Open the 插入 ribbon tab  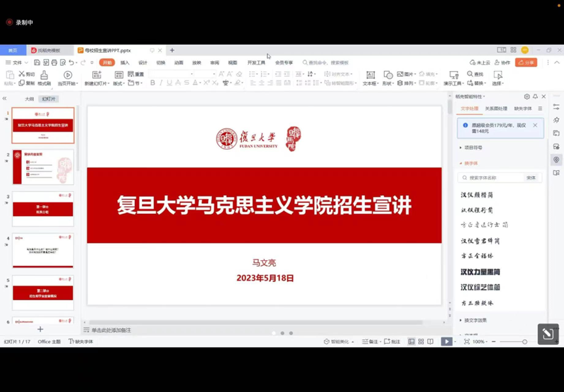[x=125, y=63]
